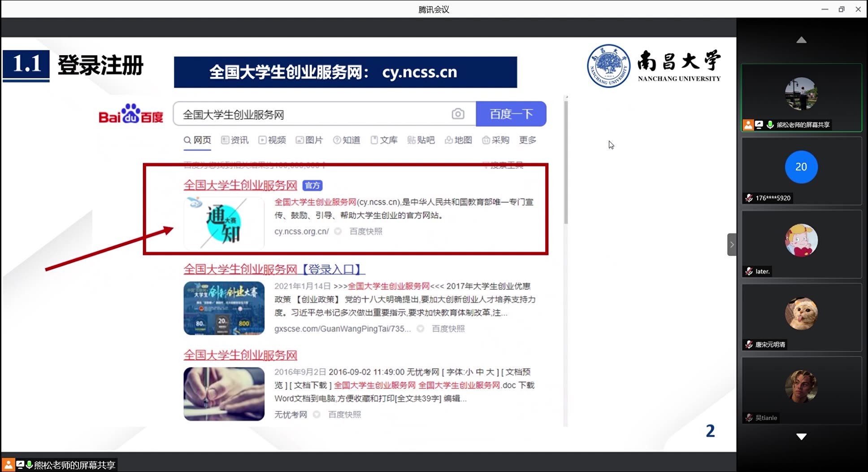This screenshot has height=472, width=868.
Task: Restore down the 腾讯会议 window
Action: pos(842,9)
